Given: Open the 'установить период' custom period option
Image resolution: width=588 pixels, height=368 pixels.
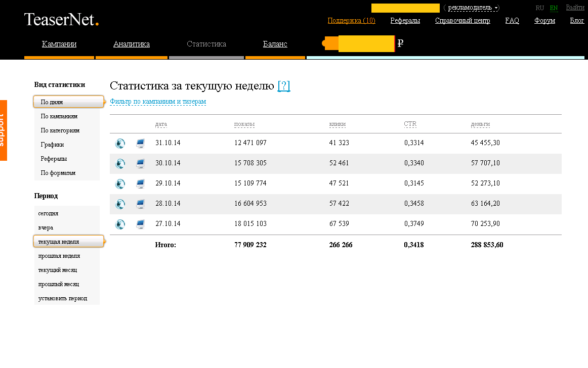Looking at the screenshot, I should [x=62, y=298].
